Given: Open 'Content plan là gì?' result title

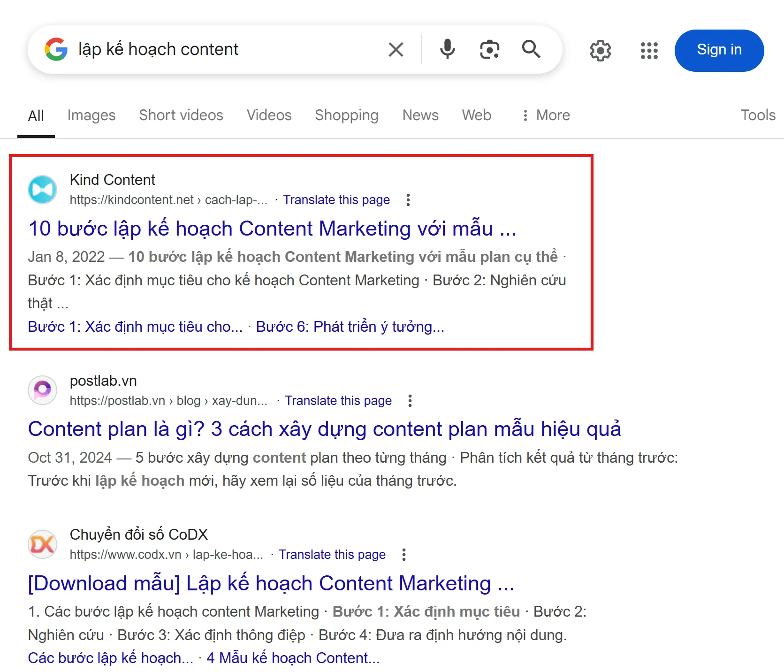Looking at the screenshot, I should [x=325, y=429].
